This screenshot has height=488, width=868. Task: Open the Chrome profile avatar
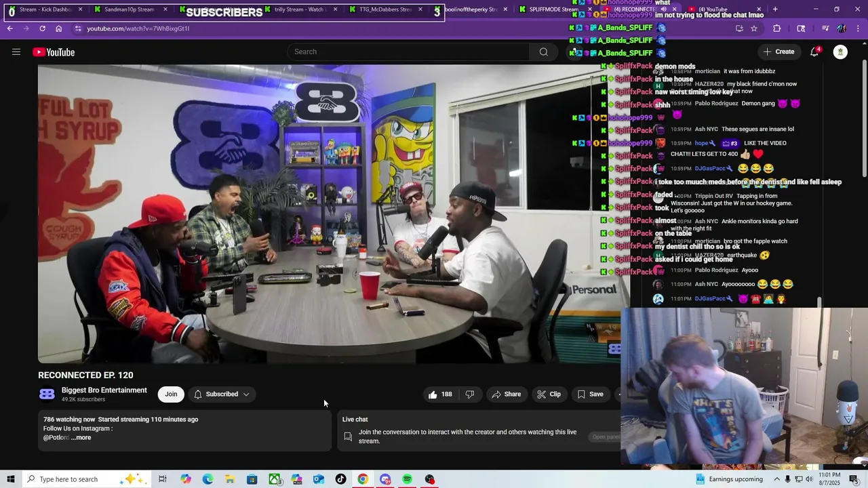[x=842, y=28]
